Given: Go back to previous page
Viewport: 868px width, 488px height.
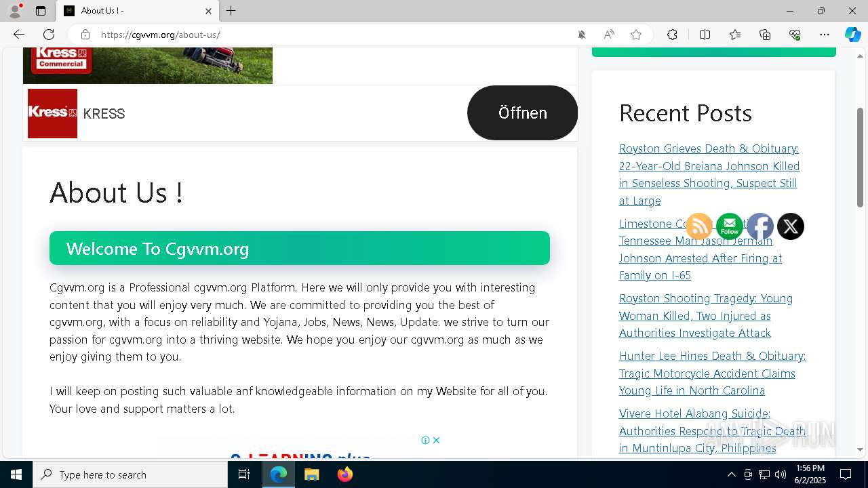Looking at the screenshot, I should [19, 35].
